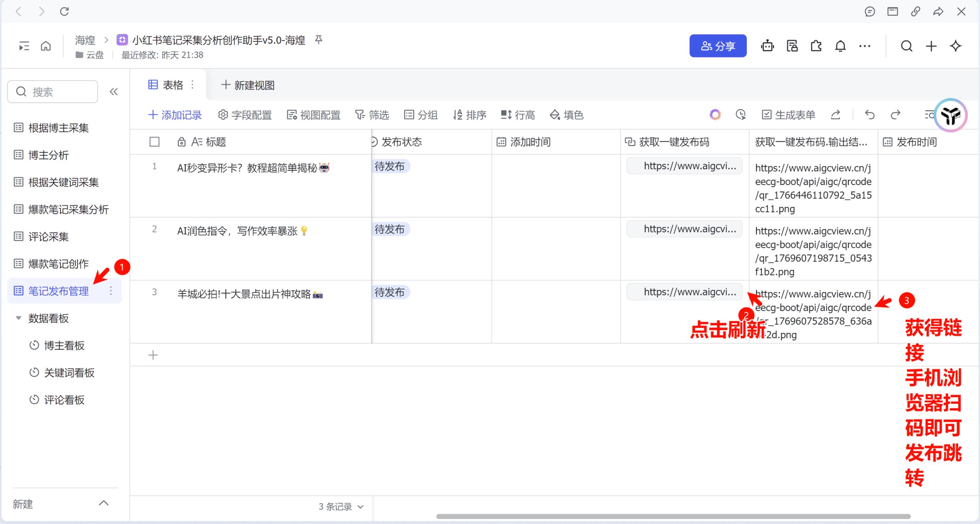Screen dimensions: 980x524
Task: Open record history via the clock icon
Action: pyautogui.click(x=740, y=115)
